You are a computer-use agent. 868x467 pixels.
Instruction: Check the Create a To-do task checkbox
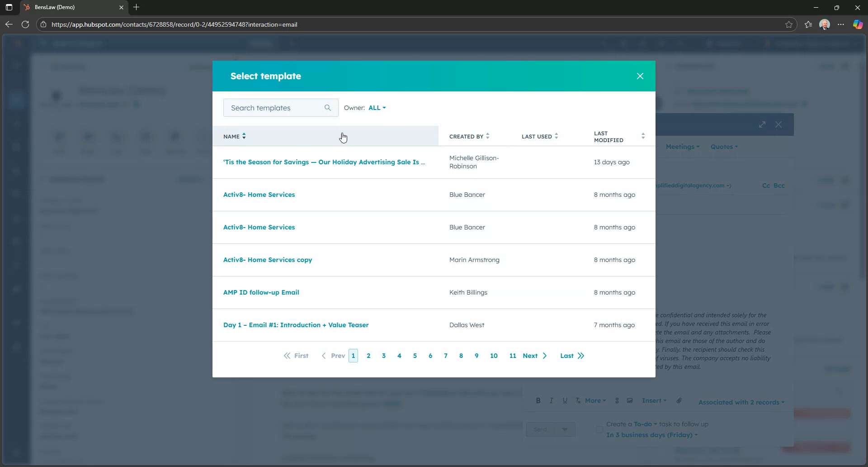[599, 429]
